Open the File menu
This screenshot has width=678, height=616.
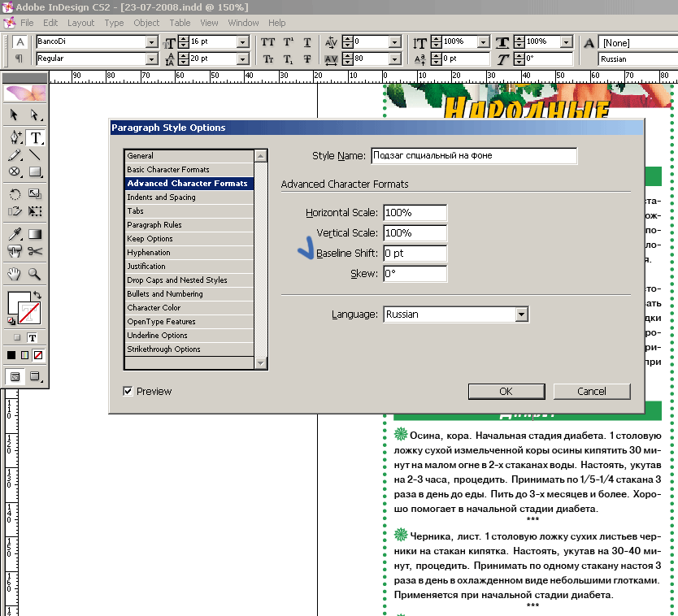[x=27, y=23]
